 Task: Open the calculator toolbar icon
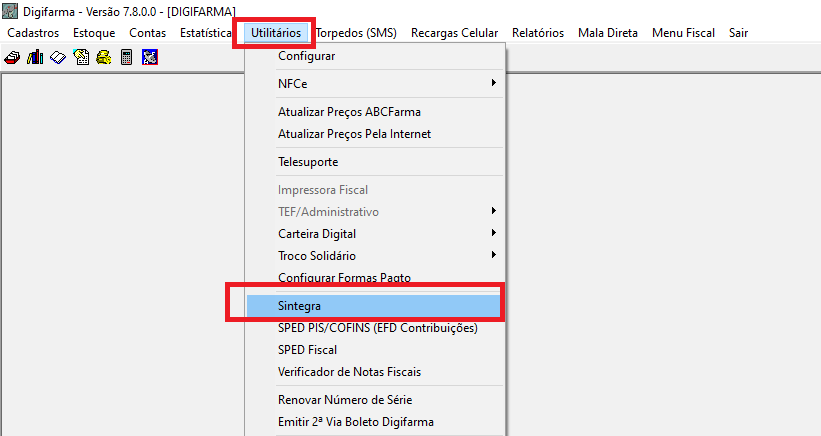coord(126,57)
